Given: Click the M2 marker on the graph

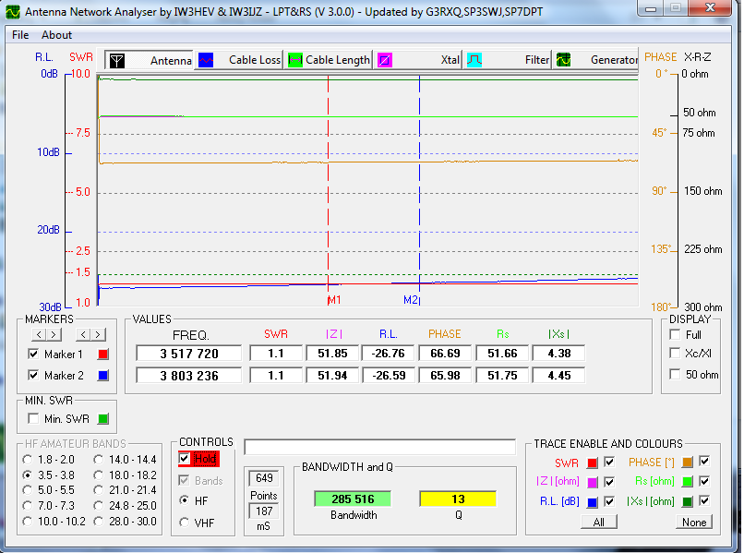Looking at the screenshot, I should coord(412,300).
